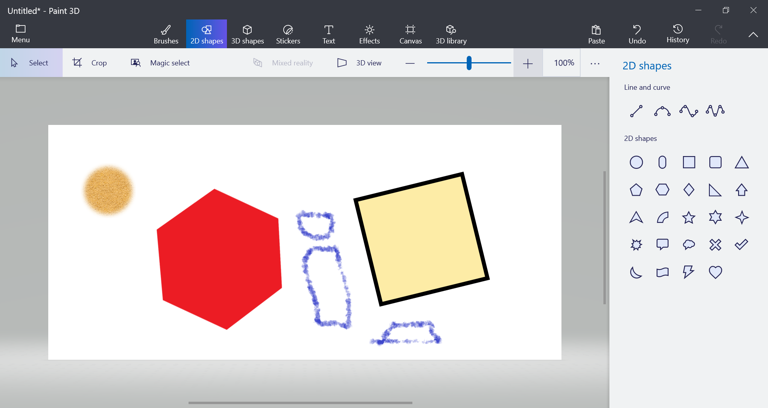768x408 pixels.
Task: Open the expanded Menu
Action: pos(20,34)
